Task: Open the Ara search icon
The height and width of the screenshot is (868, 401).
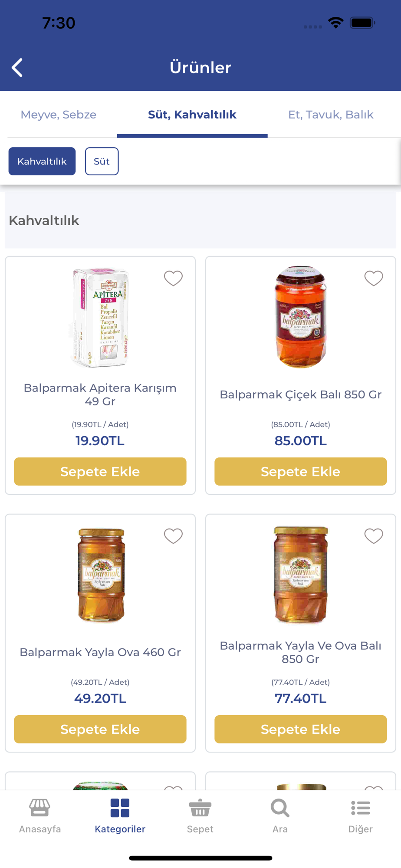Action: pyautogui.click(x=280, y=808)
